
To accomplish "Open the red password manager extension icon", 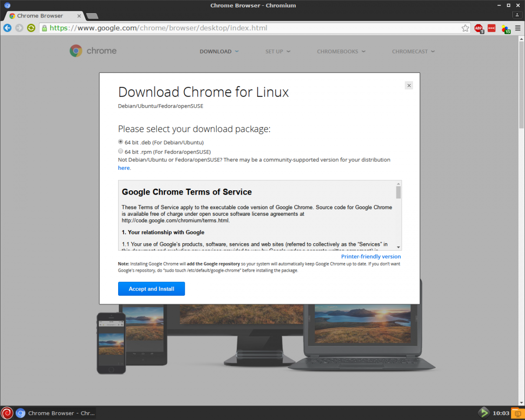I will 492,28.
